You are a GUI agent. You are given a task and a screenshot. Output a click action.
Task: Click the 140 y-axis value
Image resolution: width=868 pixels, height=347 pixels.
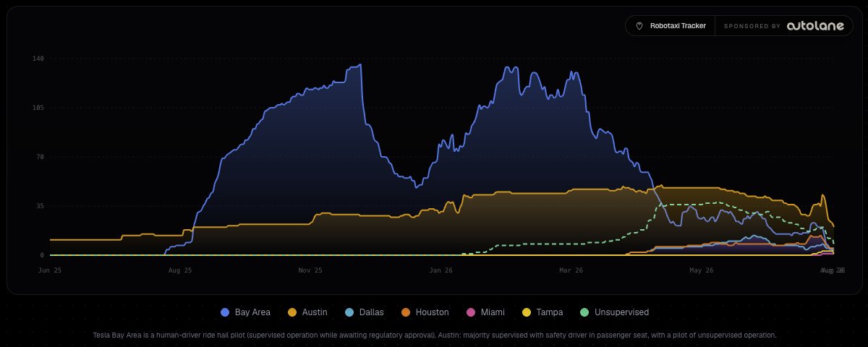click(x=38, y=59)
